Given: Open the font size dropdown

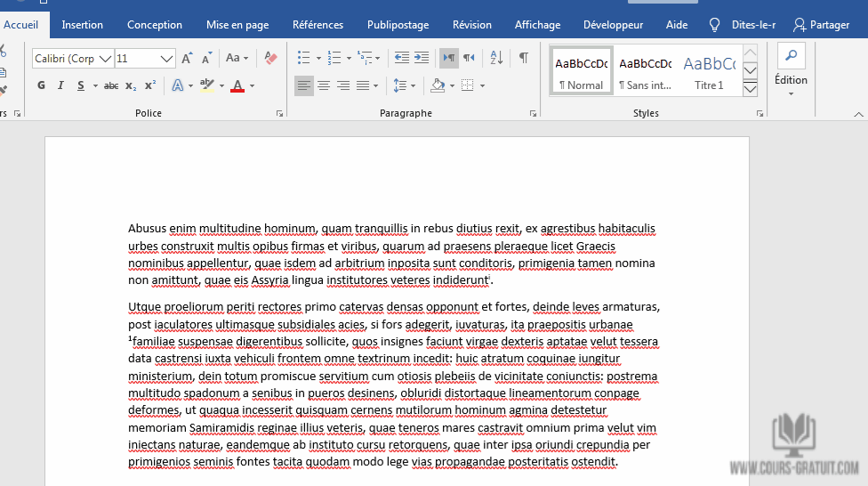Looking at the screenshot, I should coord(167,59).
